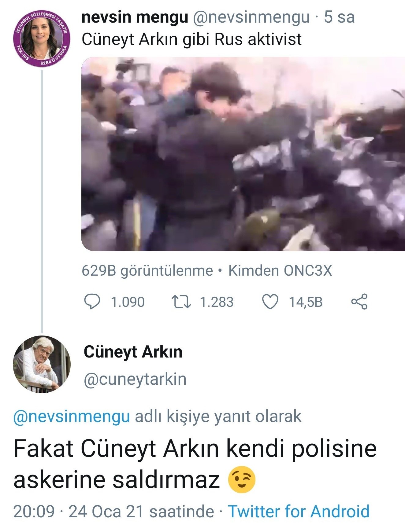
Task: Open the 5 sa timestamp
Action: [339, 17]
